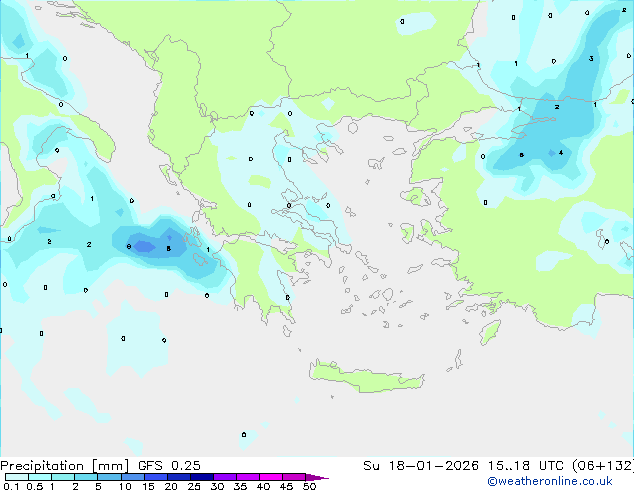This screenshot has height=490, width=634.
Task: Select the 0.1–0.5 mm legend swatch
Action: (17, 477)
